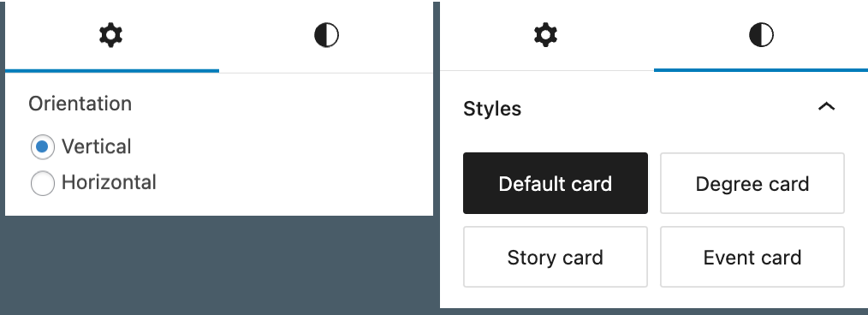This screenshot has height=315, width=868.
Task: Choose the Default card style
Action: [x=556, y=183]
